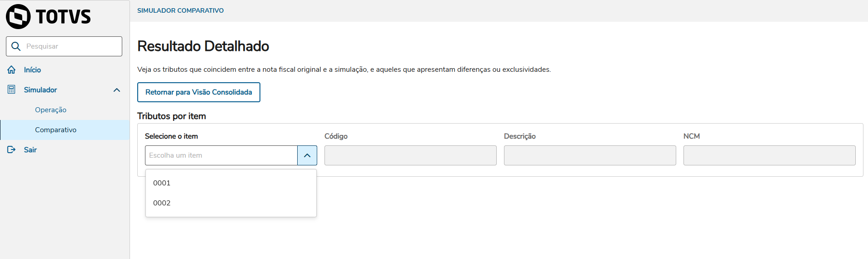
Task: Click the Sair logout icon
Action: pyautogui.click(x=11, y=150)
